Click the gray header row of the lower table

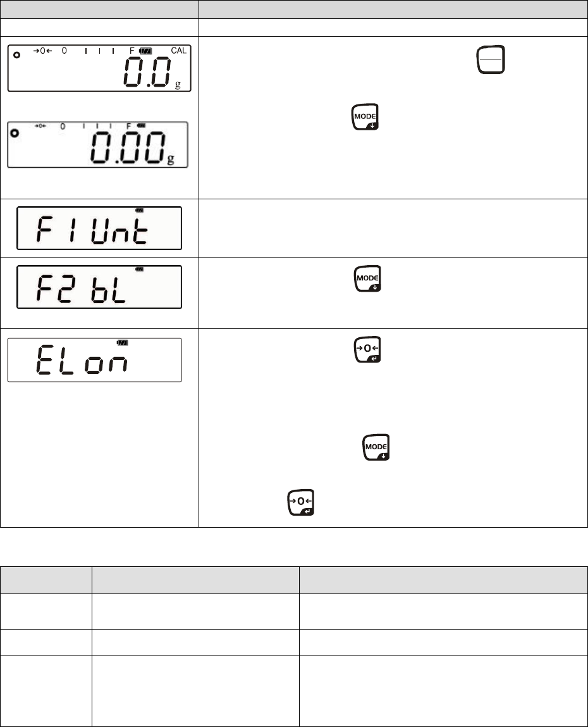point(293,580)
